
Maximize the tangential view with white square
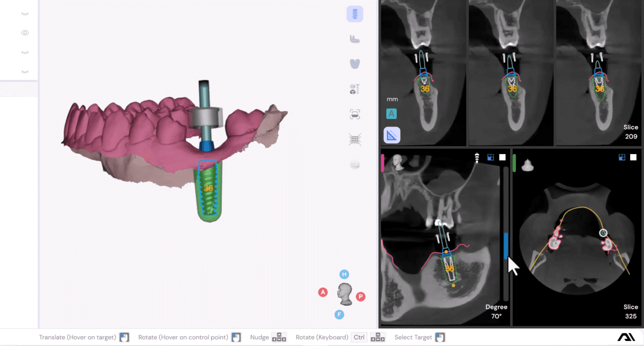pos(502,158)
